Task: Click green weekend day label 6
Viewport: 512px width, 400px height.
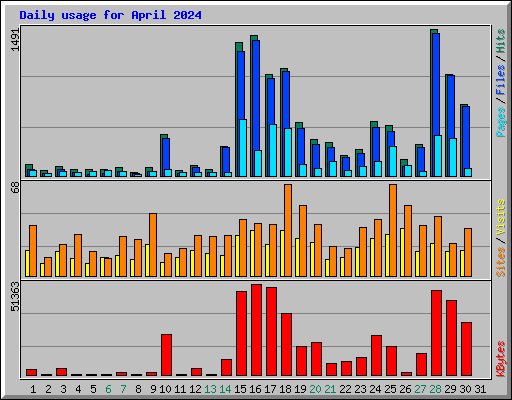Action: click(x=108, y=389)
